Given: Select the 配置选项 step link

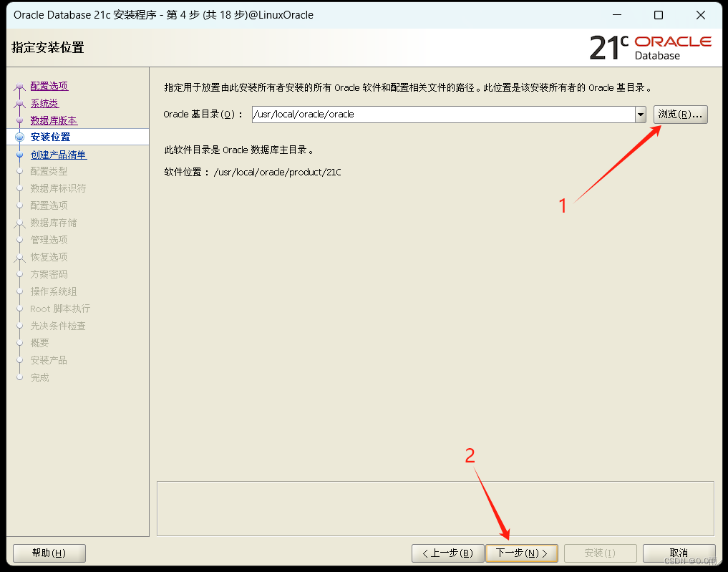Looking at the screenshot, I should (x=47, y=85).
